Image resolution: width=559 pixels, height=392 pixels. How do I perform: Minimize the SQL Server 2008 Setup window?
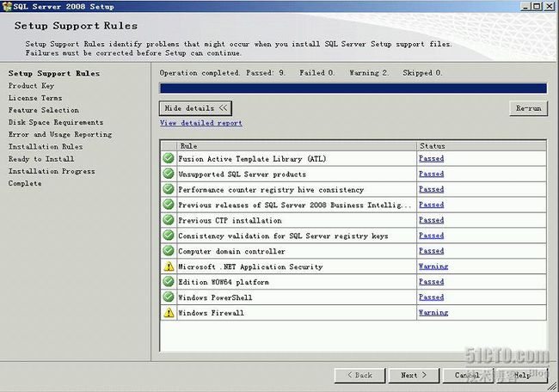pyautogui.click(x=525, y=6)
